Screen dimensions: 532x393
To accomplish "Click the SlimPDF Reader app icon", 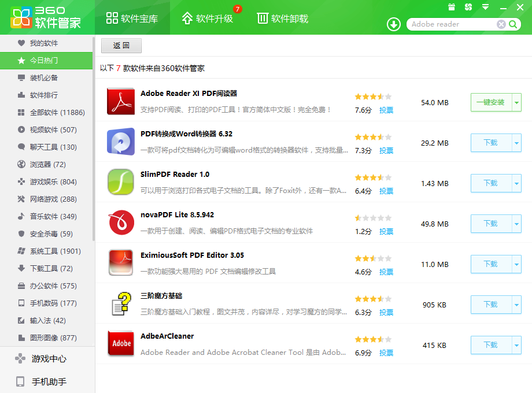I will [x=121, y=182].
